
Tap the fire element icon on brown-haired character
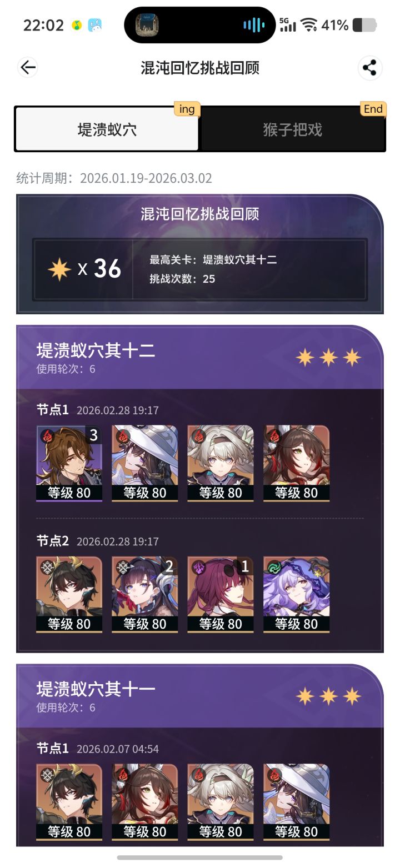click(x=47, y=435)
